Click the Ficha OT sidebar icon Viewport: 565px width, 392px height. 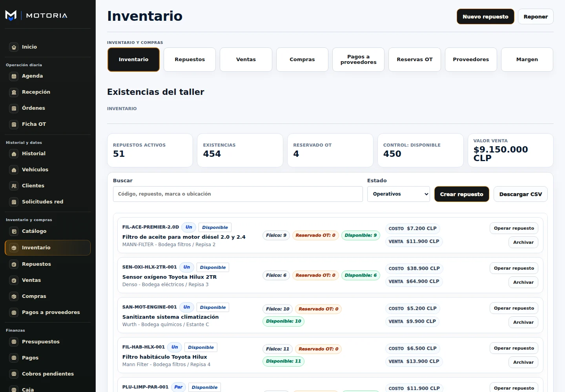(14, 124)
